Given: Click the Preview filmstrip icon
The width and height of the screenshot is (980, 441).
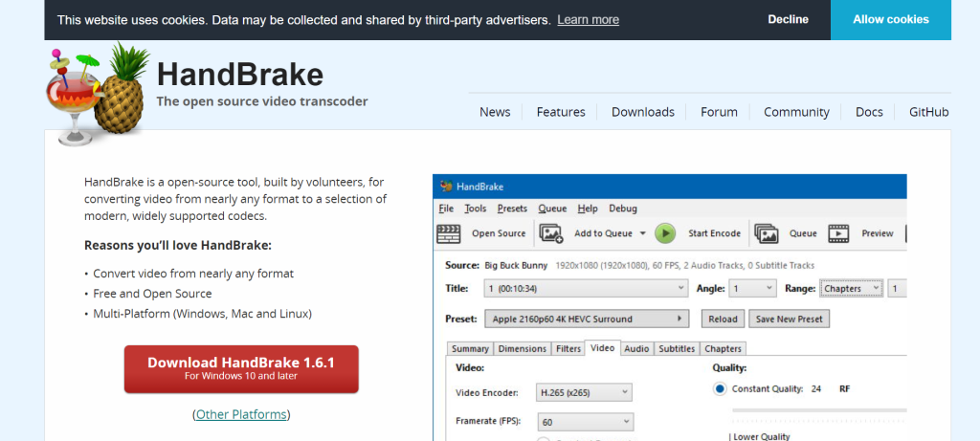Looking at the screenshot, I should click(x=838, y=233).
